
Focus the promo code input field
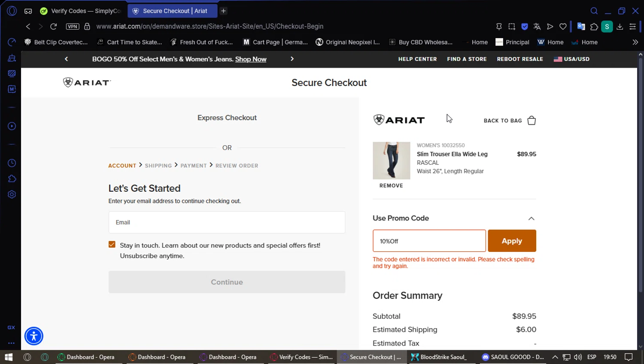tap(429, 241)
